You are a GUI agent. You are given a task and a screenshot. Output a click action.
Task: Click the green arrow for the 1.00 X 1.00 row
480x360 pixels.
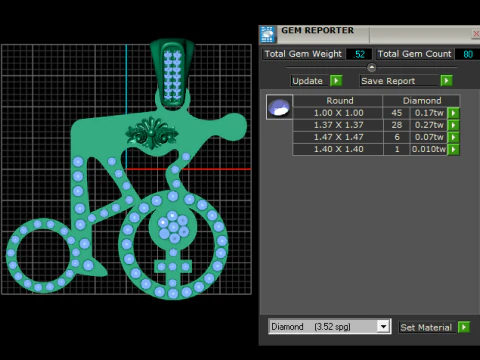click(x=453, y=113)
